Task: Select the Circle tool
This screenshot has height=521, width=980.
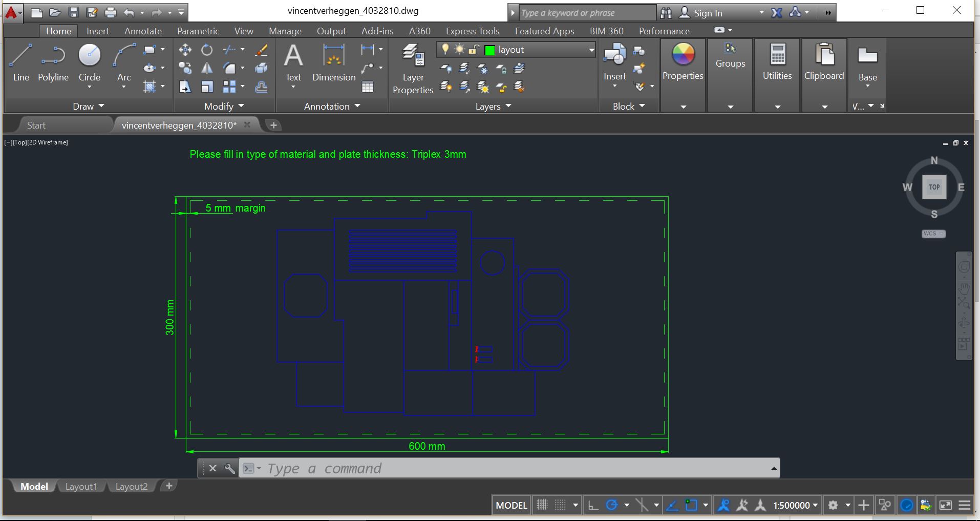Action: tap(90, 62)
